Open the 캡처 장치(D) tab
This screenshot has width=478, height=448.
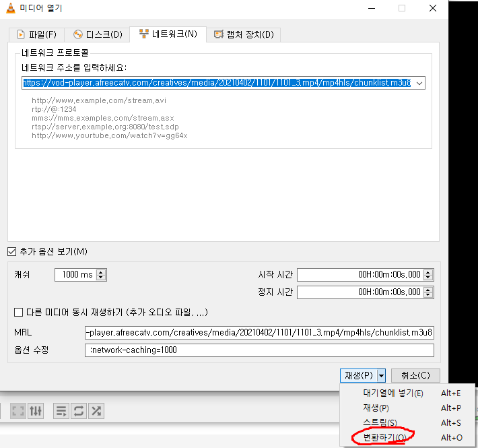(244, 34)
